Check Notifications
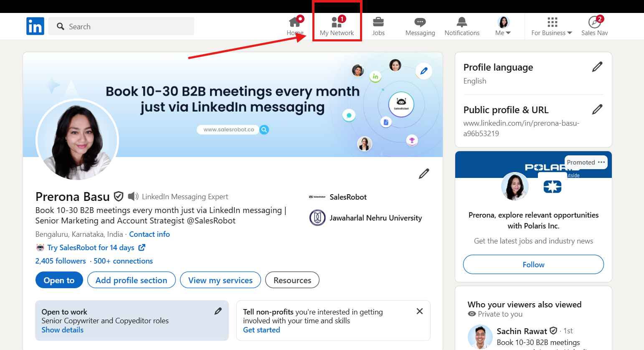The image size is (644, 350). click(x=461, y=26)
